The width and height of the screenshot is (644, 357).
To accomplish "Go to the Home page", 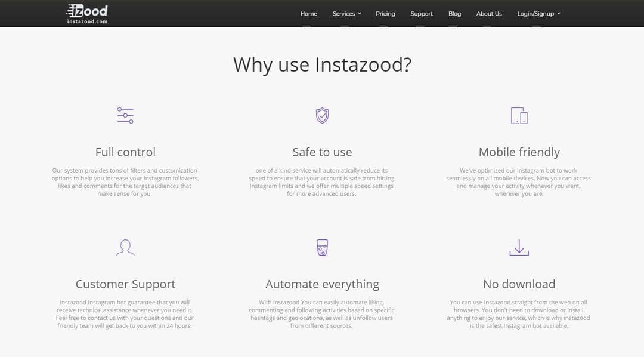I will (x=309, y=14).
